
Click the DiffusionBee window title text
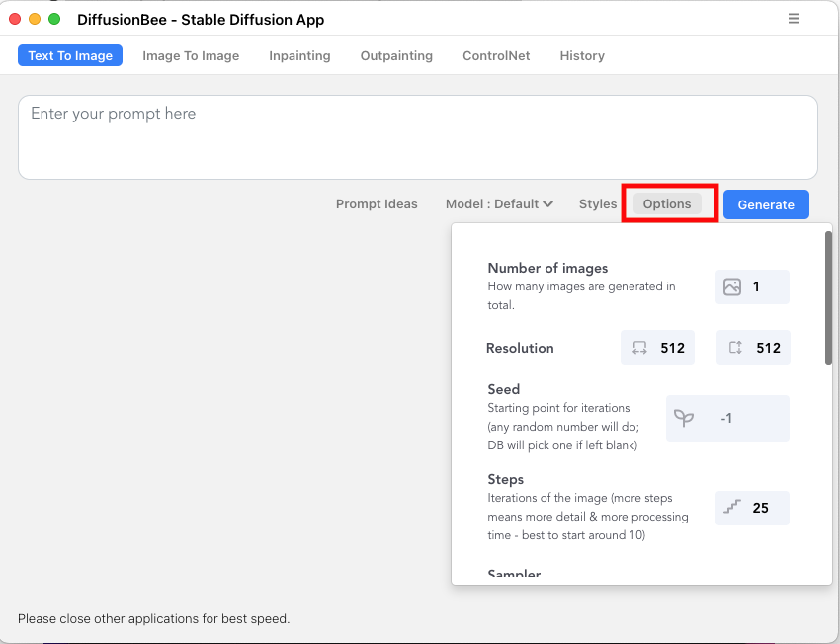[201, 20]
